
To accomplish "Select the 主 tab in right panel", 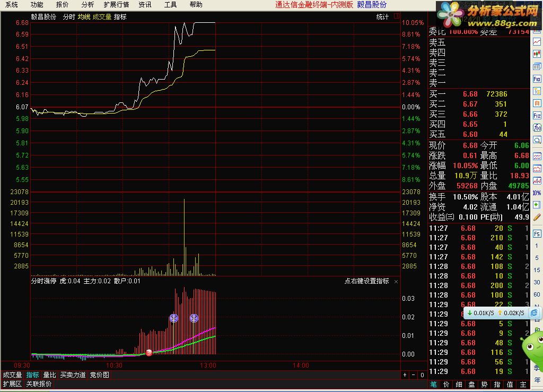I will pos(523,385).
